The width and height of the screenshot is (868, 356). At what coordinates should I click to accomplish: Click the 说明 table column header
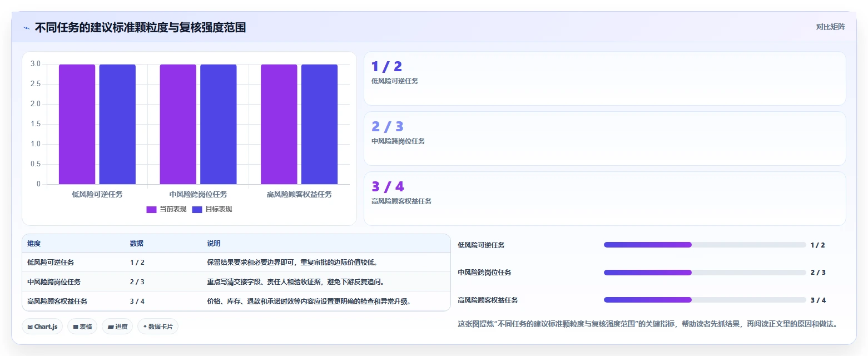214,244
